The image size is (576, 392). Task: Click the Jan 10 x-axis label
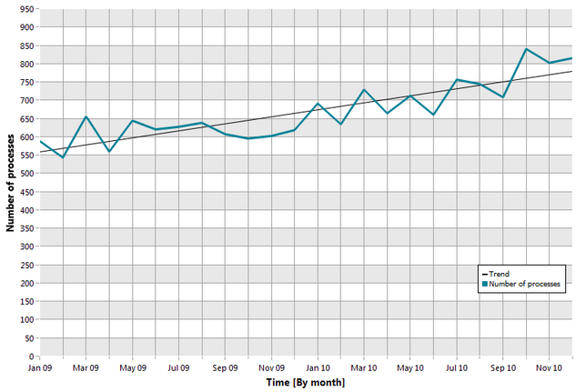318,367
